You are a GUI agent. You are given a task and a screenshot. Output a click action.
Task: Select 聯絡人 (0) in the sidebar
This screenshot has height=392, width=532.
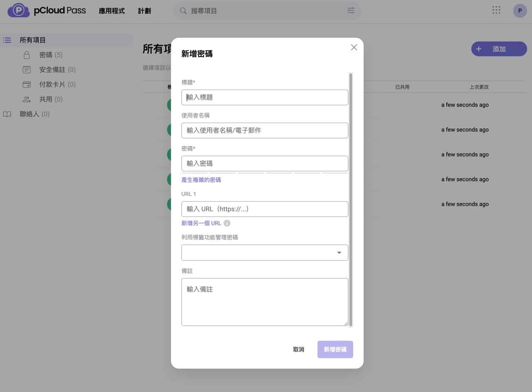[34, 114]
